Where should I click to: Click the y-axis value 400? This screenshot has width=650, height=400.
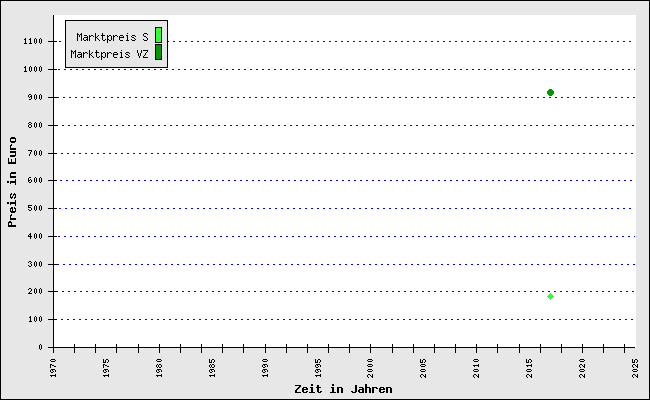click(36, 236)
